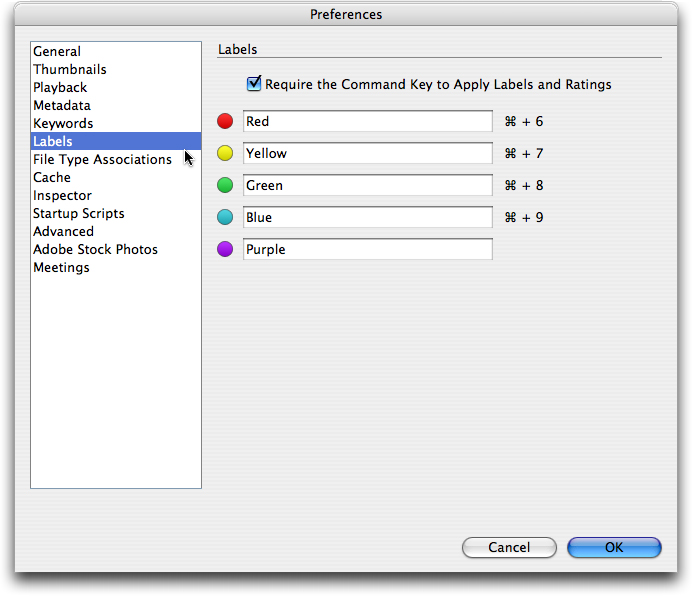
Task: Open the General preferences category
Action: tap(57, 52)
